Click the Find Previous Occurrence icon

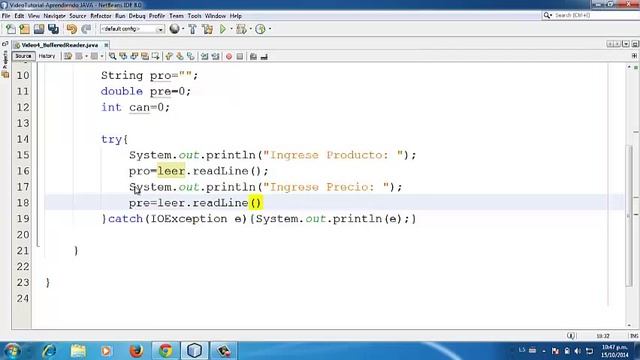(123, 56)
